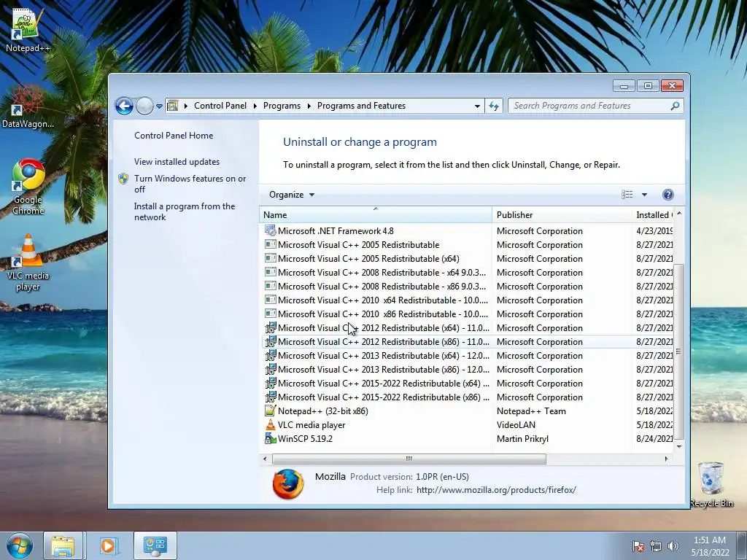747x560 pixels.
Task: Open volume speaker tray icon
Action: [x=673, y=546]
